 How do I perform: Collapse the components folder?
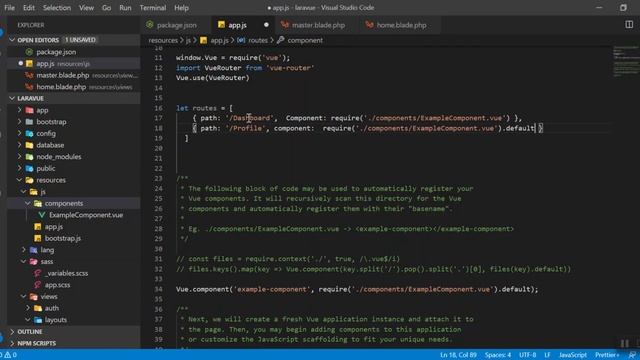click(x=28, y=203)
